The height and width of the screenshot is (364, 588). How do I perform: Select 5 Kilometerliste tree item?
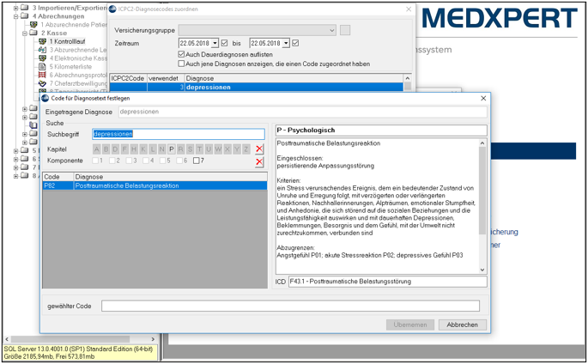click(x=70, y=67)
